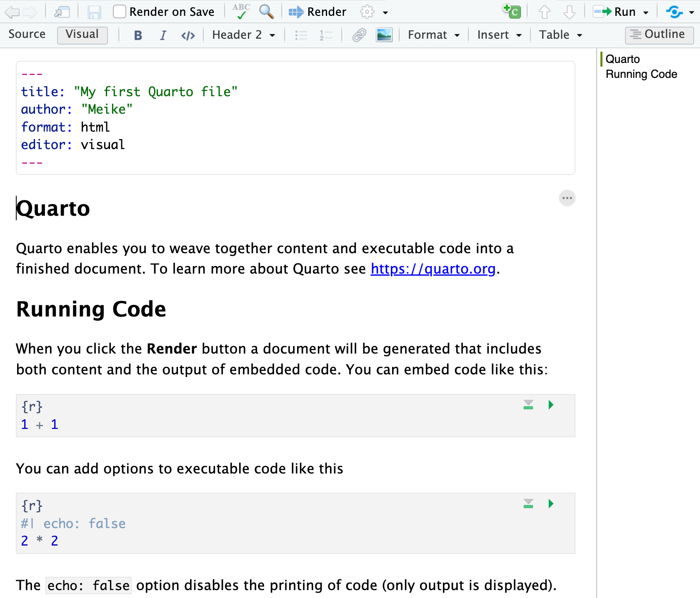Click the Bold formatting icon
This screenshot has width=700, height=598.
[138, 35]
